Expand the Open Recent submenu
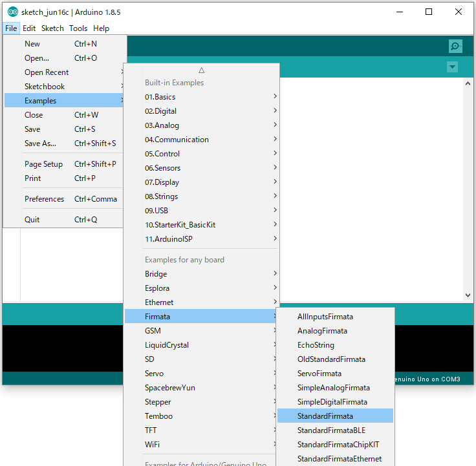This screenshot has width=476, height=466. [x=64, y=72]
